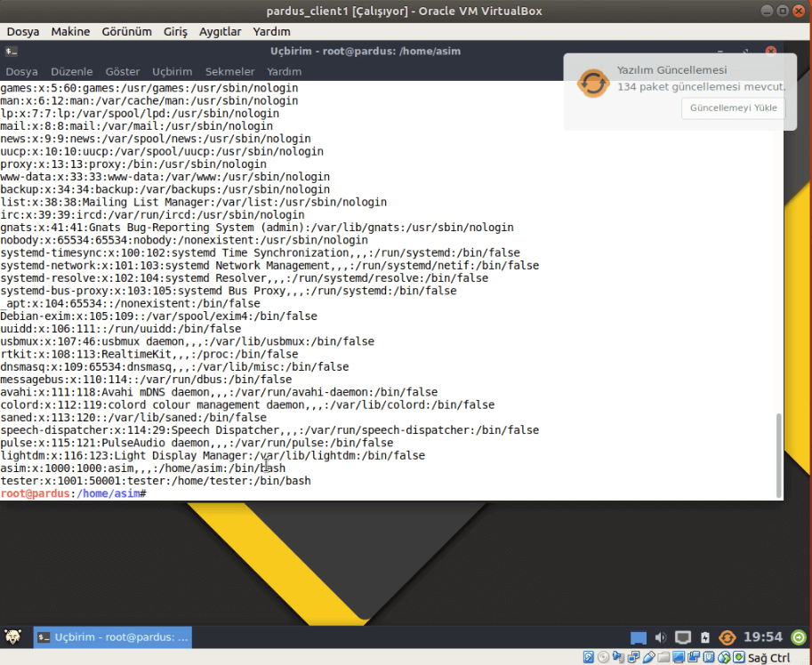Viewport: 812px width, 665px height.
Task: Click the 19:54 clock in the panel
Action: click(763, 637)
